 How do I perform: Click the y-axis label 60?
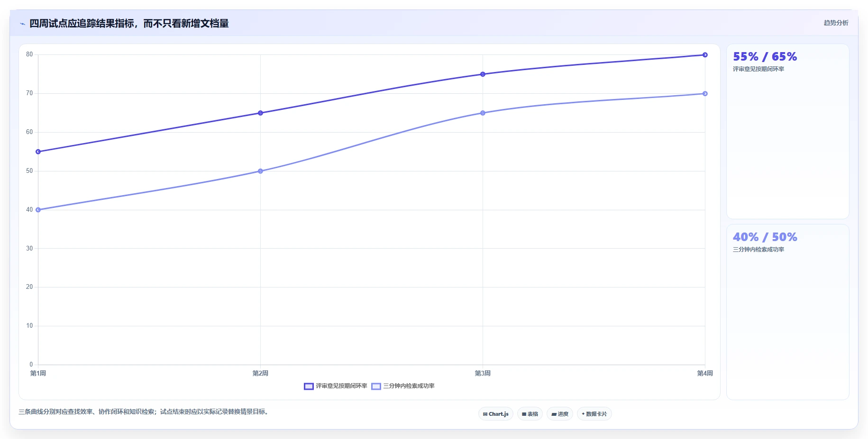coord(29,132)
